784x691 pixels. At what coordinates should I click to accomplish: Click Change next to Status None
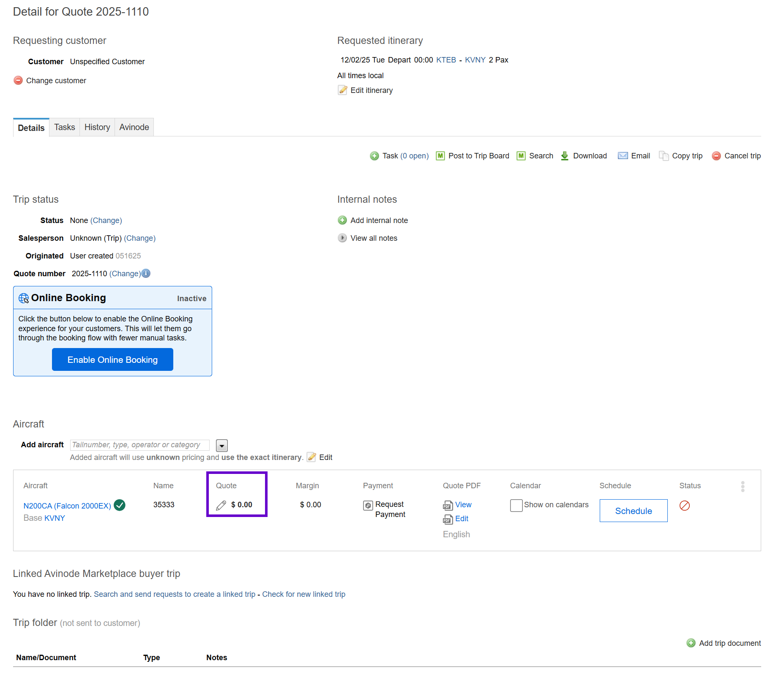coord(106,220)
